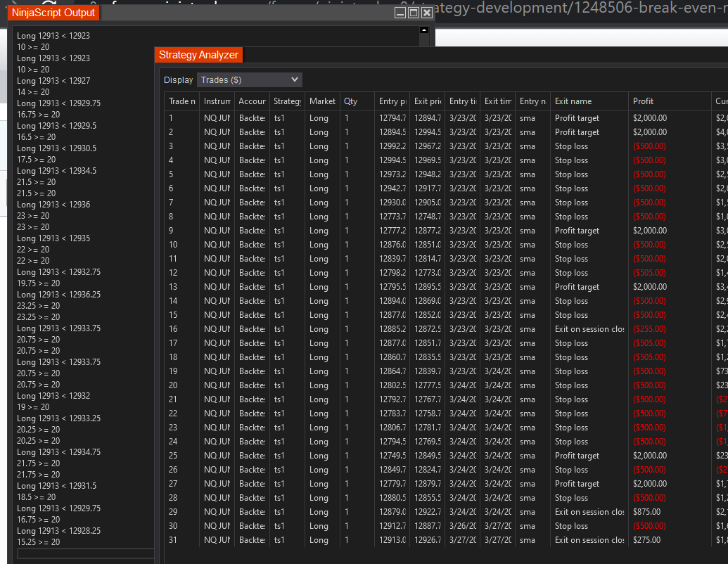Viewport: 728px width, 564px height.
Task: Select trade number 20 cell
Action: click(x=173, y=385)
